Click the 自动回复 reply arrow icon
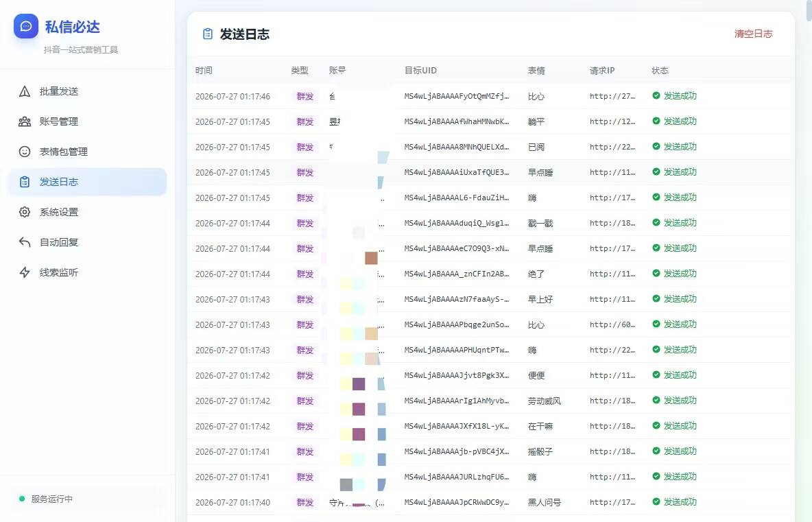The width and height of the screenshot is (812, 522). [24, 242]
